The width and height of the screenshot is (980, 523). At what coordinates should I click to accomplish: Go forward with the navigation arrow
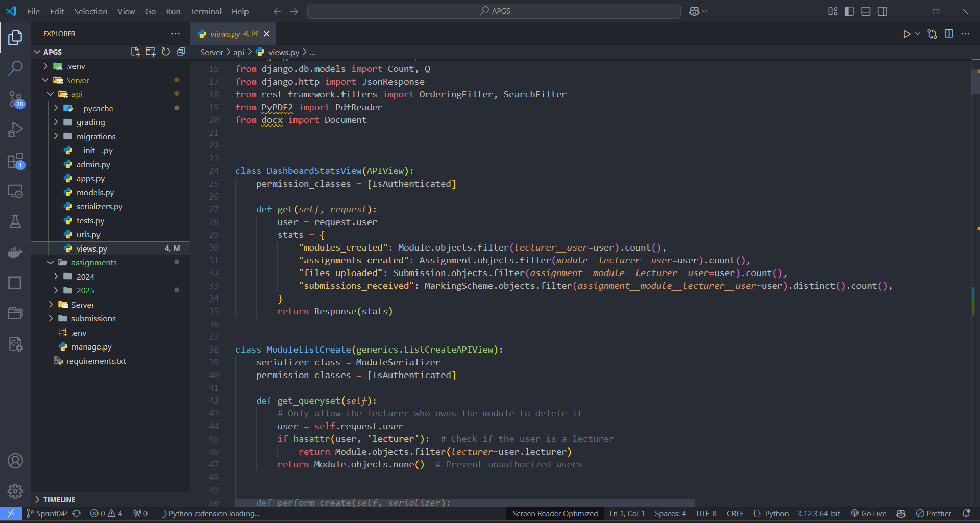point(294,11)
